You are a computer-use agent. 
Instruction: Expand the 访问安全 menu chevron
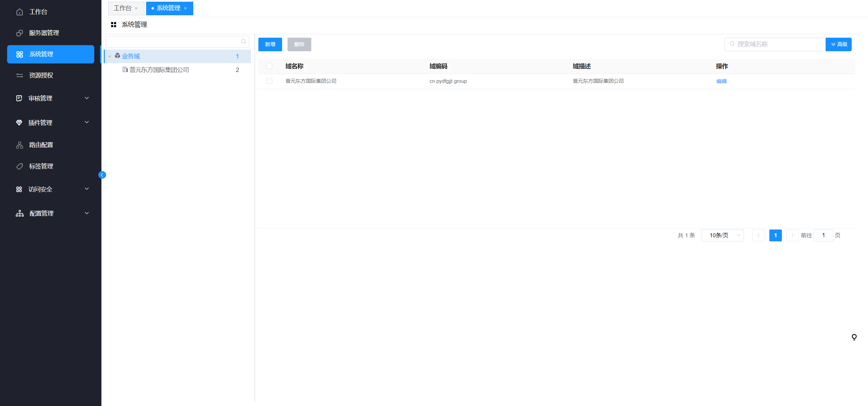[87, 189]
